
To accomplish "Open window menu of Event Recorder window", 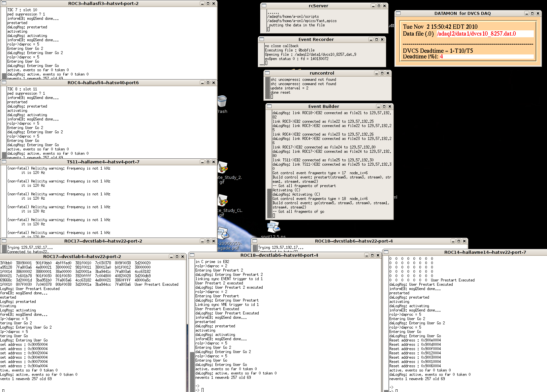I will [262, 39].
